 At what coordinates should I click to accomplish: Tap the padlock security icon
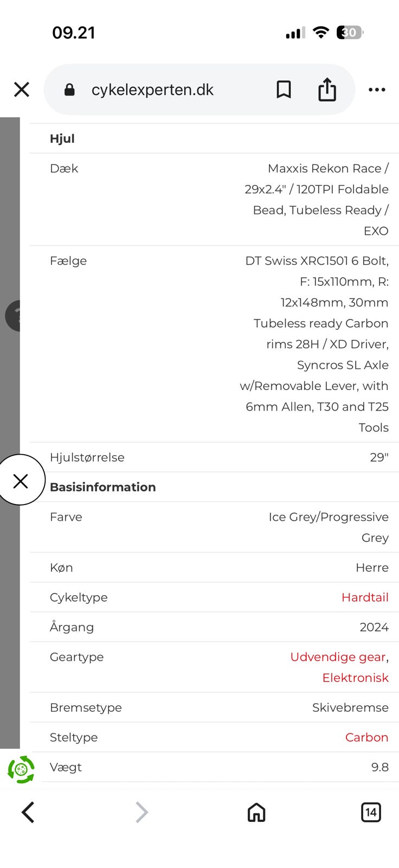tap(69, 90)
